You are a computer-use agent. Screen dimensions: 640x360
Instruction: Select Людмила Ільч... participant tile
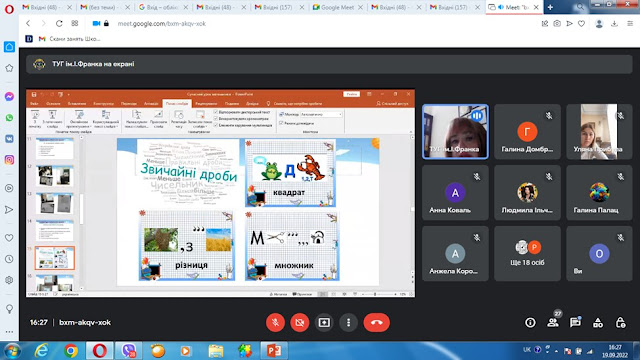coord(527,193)
